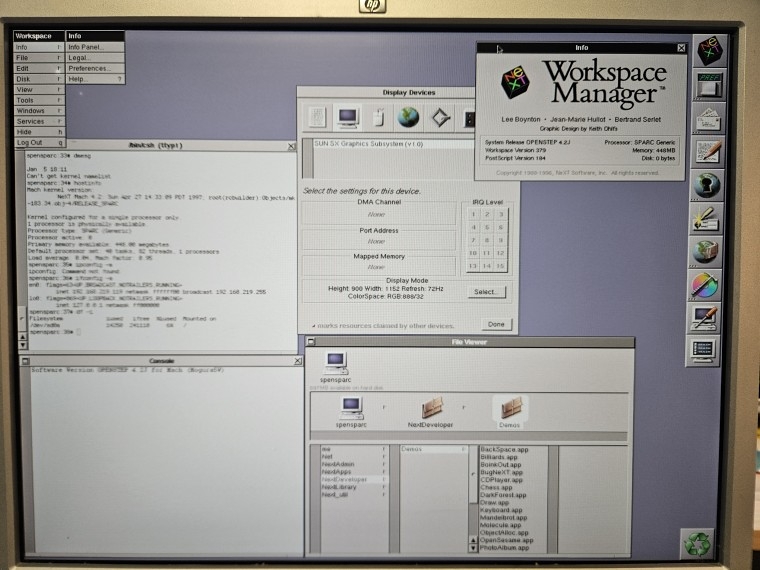Toggle IRQ Level 15
The height and width of the screenshot is (570, 760).
(x=501, y=266)
